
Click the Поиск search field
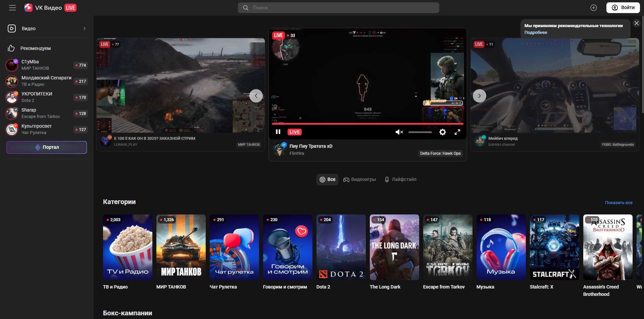(338, 8)
